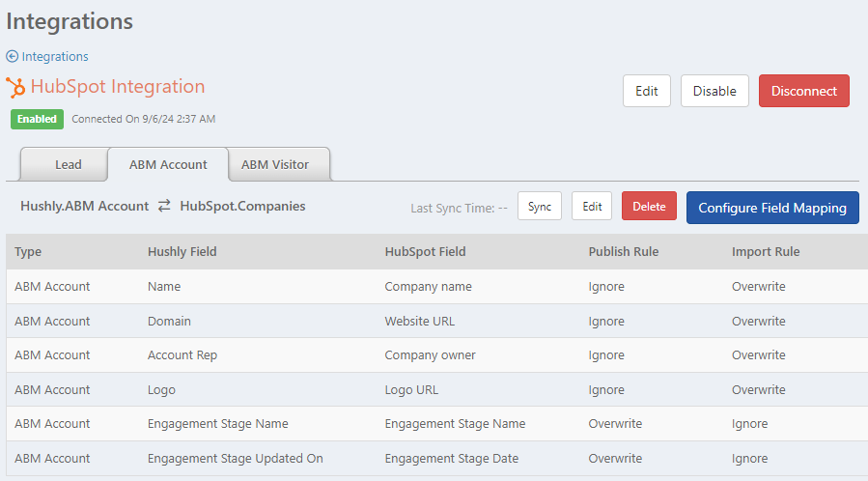Select the Logo Hushly field cell
This screenshot has width=868, height=481.
[161, 390]
